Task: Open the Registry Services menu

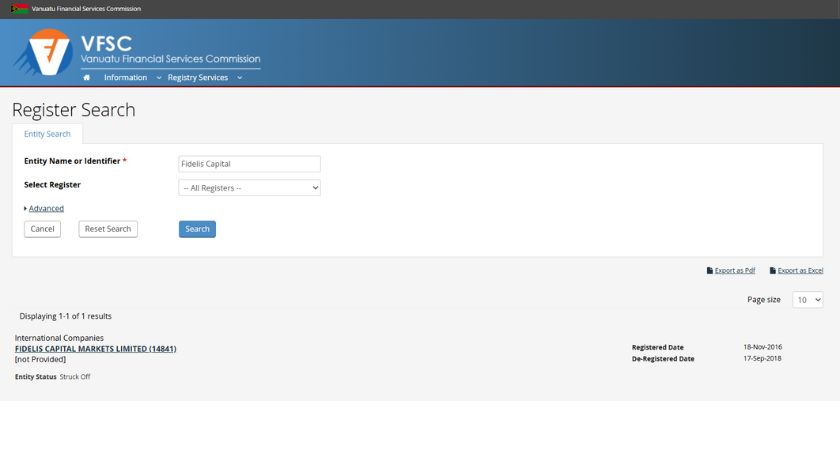Action: 197,78
